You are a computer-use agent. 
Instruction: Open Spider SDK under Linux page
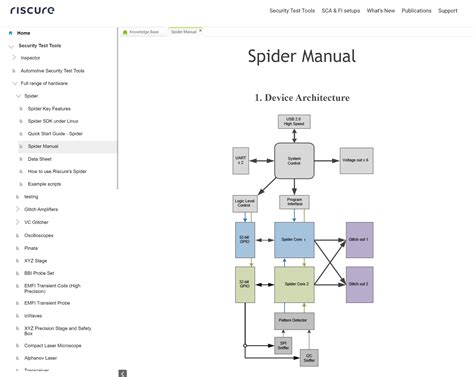pos(53,121)
